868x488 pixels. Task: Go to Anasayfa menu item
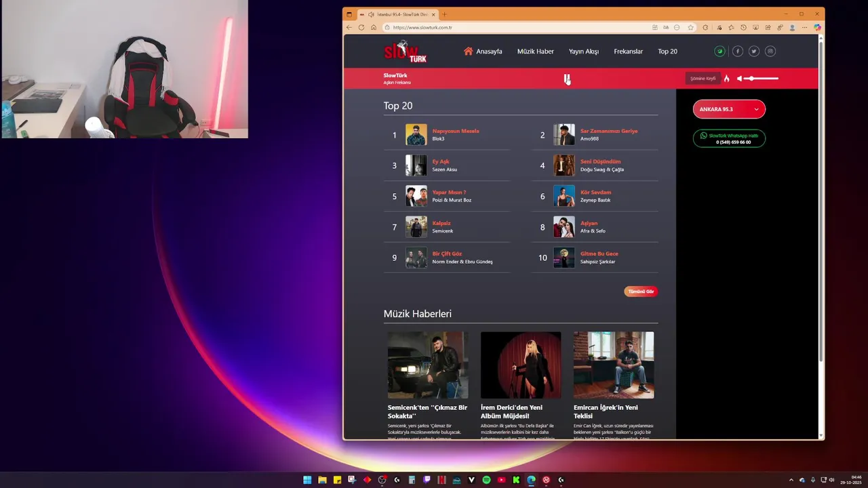[489, 52]
